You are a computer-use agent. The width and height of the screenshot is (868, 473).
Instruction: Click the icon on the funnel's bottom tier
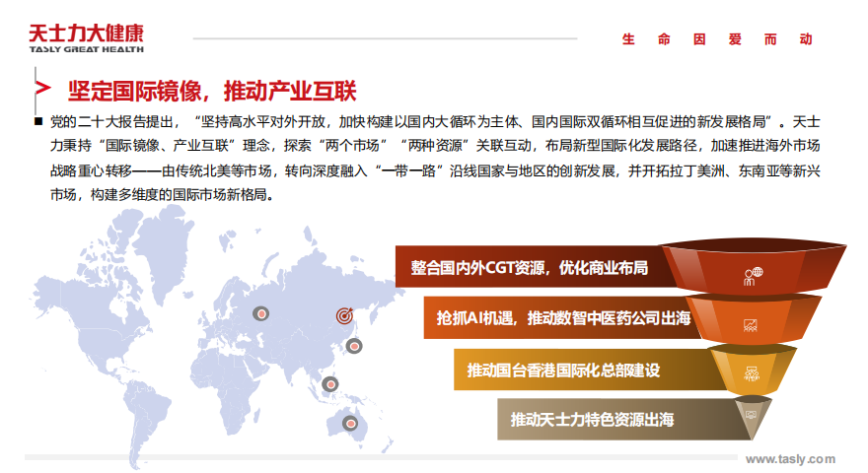click(x=752, y=414)
